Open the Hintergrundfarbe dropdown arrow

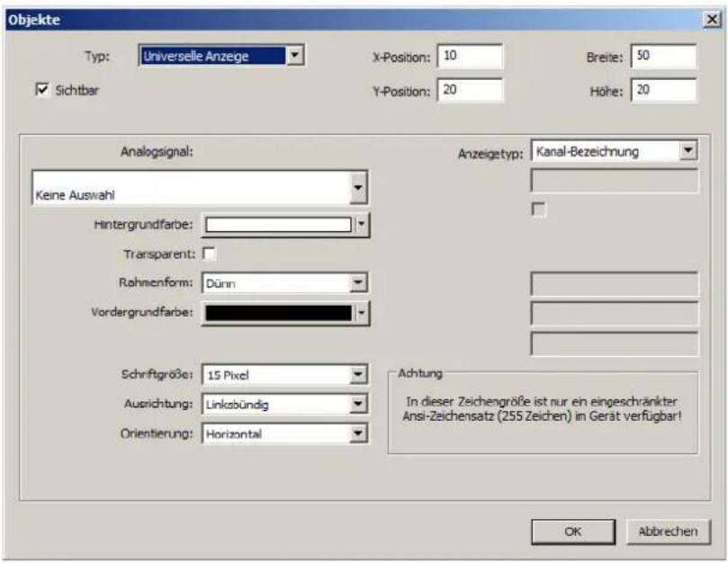tap(361, 225)
